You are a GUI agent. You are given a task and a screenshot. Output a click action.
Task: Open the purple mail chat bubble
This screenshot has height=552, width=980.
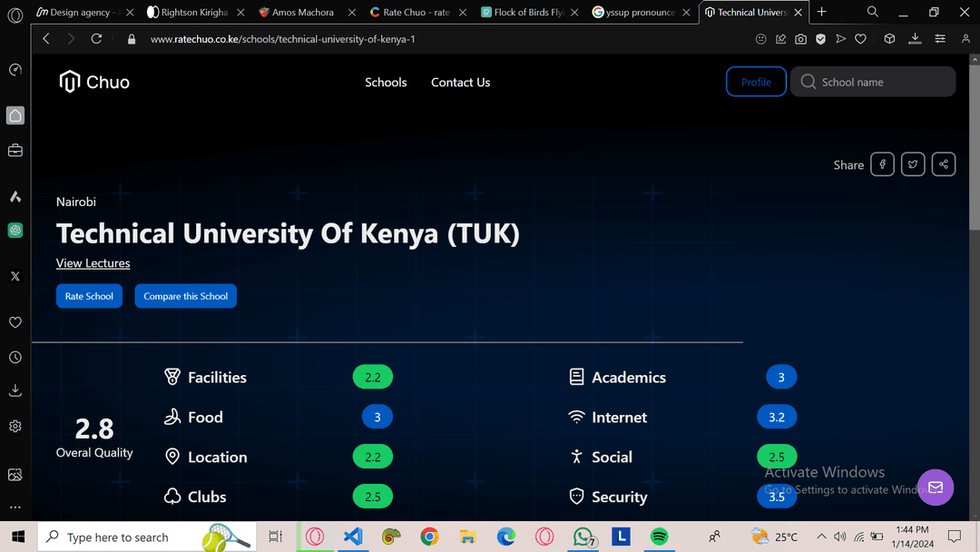(935, 488)
